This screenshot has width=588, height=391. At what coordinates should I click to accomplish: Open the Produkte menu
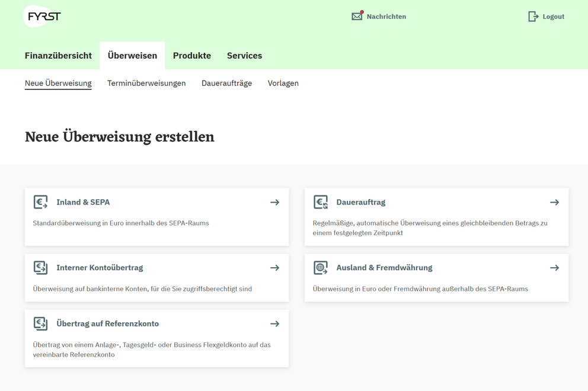point(192,55)
